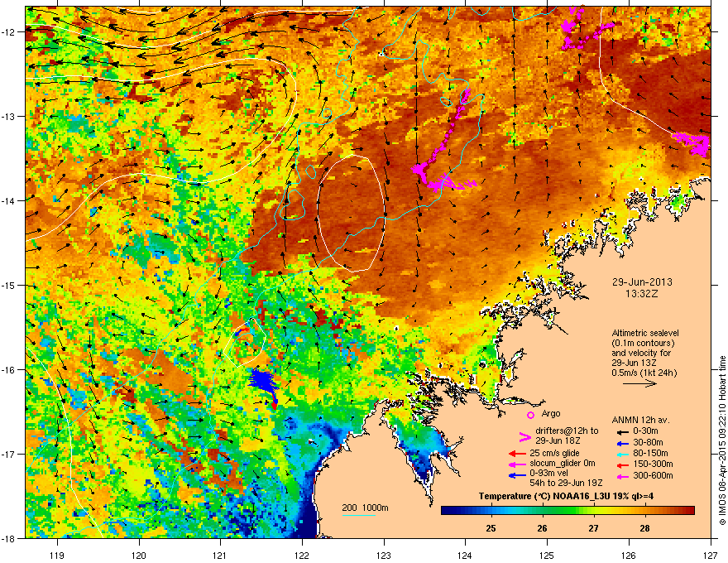
Task: Click latitude axis label -12
Action: [8, 32]
